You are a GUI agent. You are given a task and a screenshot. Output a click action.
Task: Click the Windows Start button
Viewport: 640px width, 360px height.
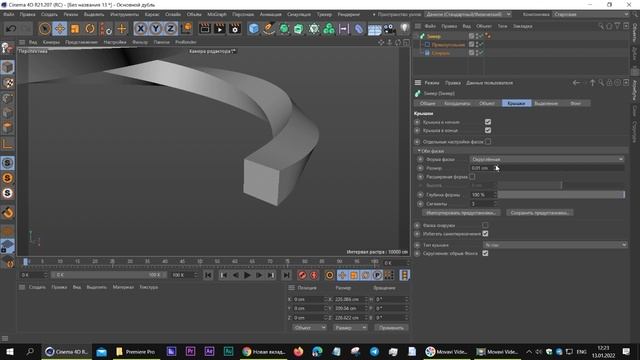[x=10, y=351]
